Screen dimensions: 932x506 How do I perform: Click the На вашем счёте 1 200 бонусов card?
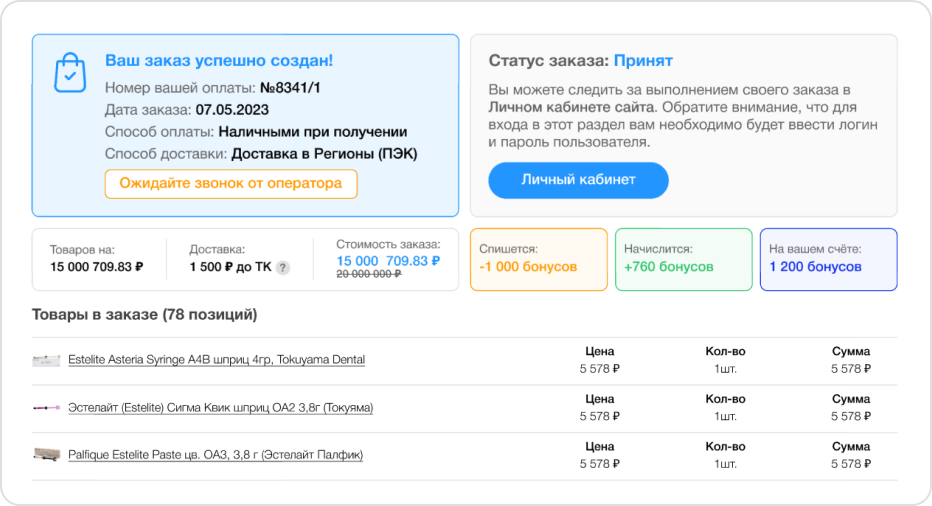(829, 260)
